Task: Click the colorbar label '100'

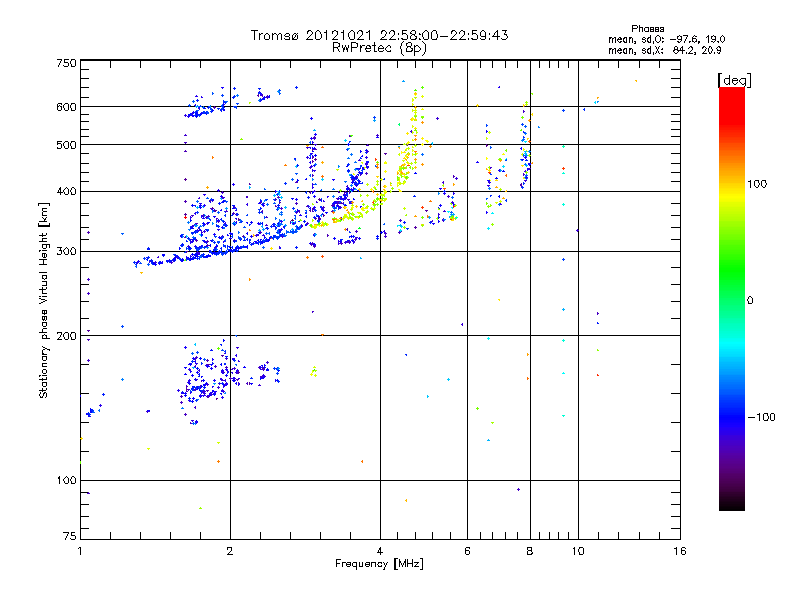Action: (757, 184)
